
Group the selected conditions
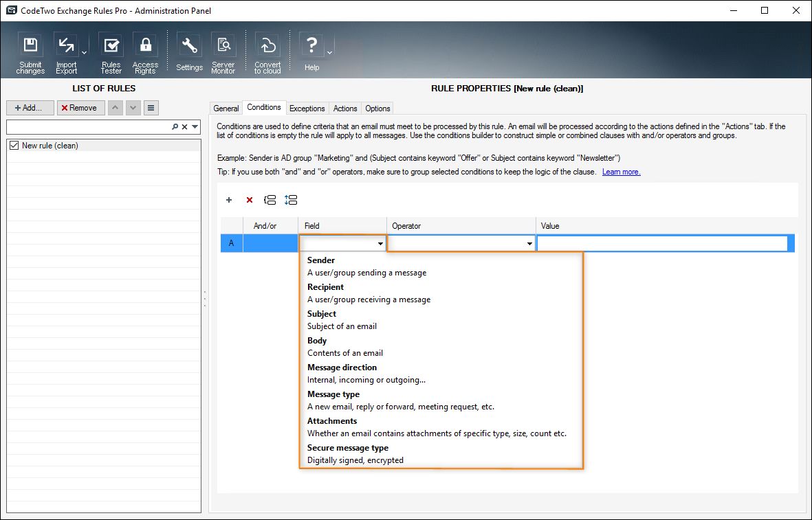[270, 200]
